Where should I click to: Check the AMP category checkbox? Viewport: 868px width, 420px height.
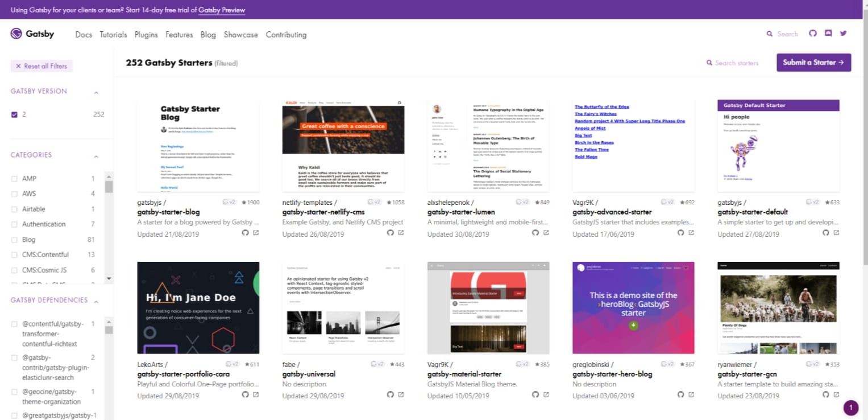(x=14, y=179)
